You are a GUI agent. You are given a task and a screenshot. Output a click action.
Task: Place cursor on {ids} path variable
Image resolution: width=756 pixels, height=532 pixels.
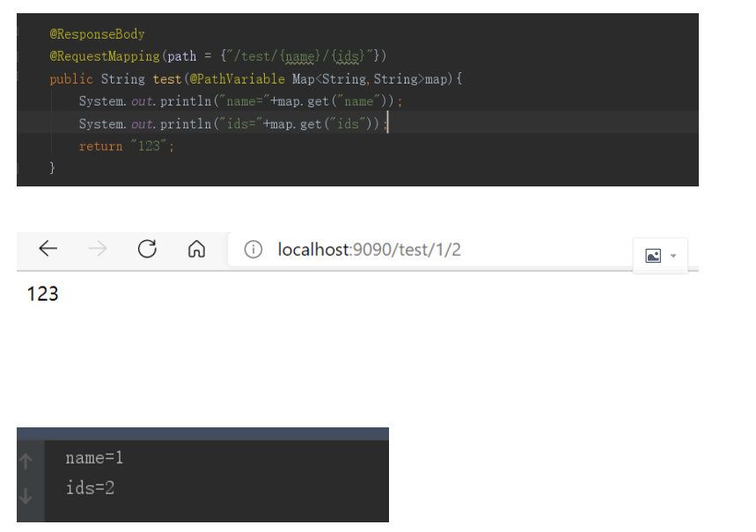(x=348, y=56)
